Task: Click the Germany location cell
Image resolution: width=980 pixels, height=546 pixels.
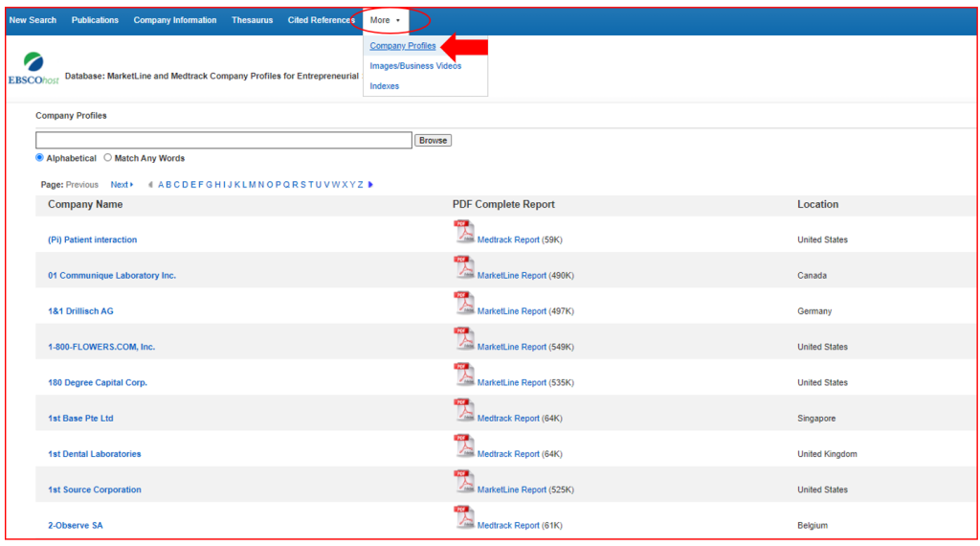Action: point(814,311)
